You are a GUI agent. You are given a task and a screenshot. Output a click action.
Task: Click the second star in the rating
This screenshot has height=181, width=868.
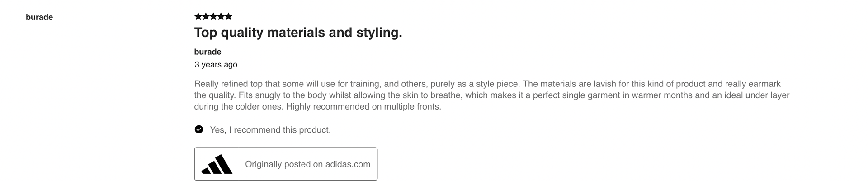(206, 17)
